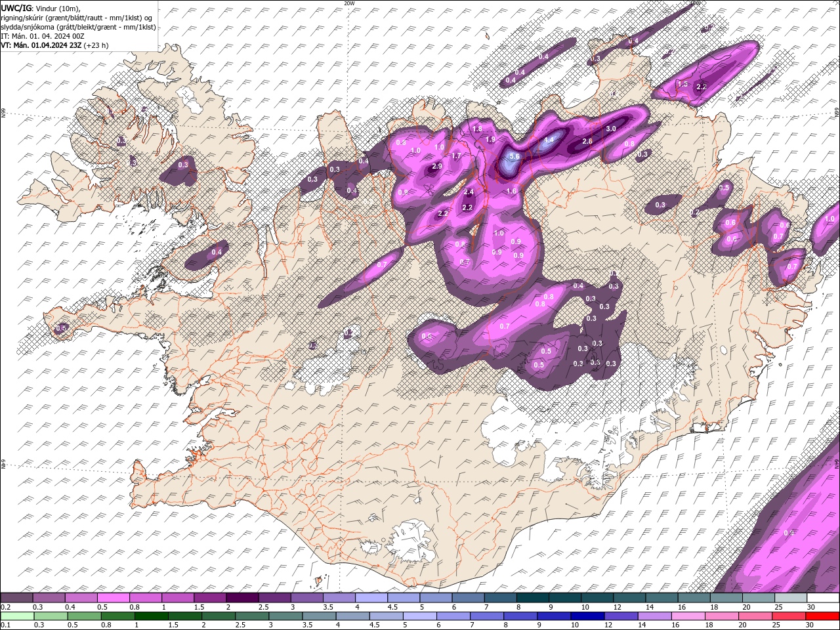The image size is (840, 630).
Task: Click the 5.6 peak precipitation value on map
Action: coord(514,157)
